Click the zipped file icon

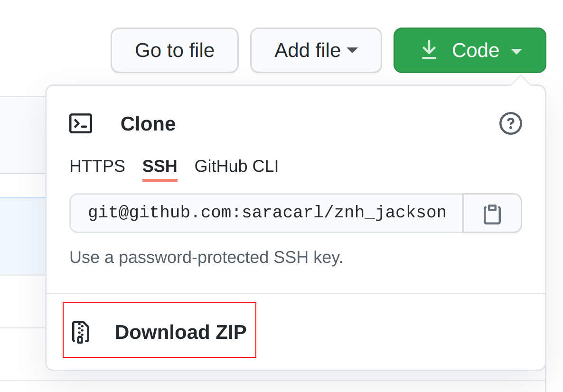coord(81,332)
